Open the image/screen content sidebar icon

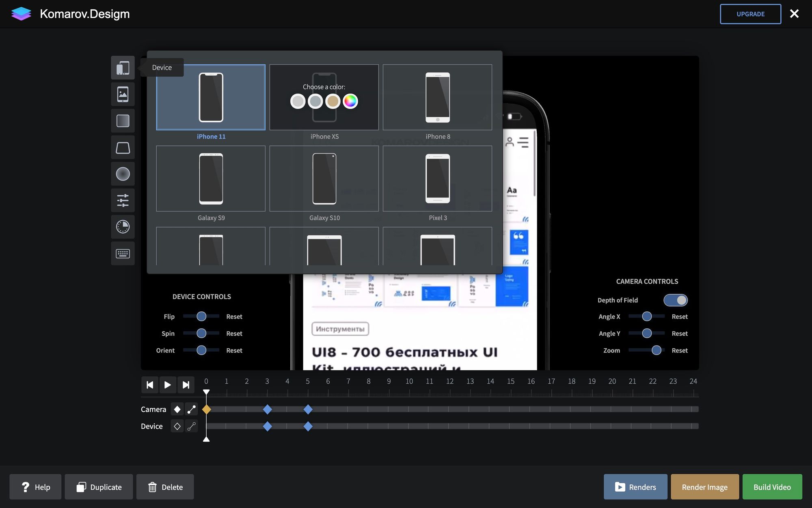click(123, 94)
